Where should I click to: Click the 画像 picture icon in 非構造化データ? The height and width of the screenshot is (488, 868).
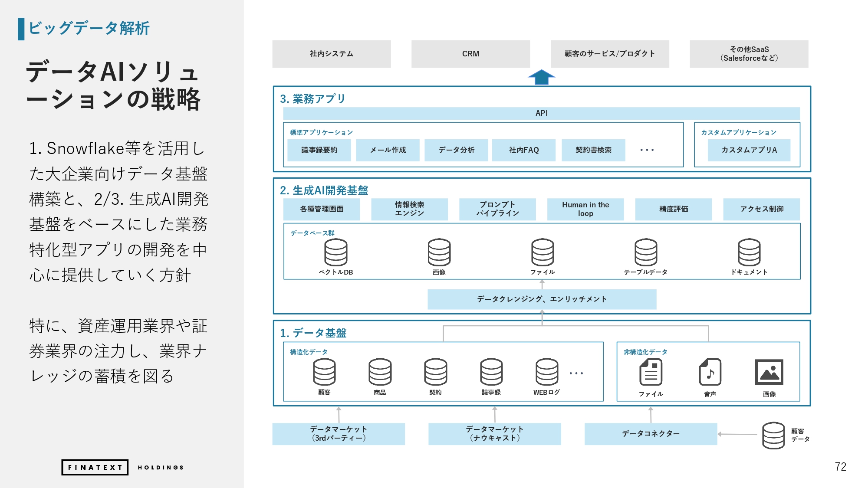(x=769, y=372)
